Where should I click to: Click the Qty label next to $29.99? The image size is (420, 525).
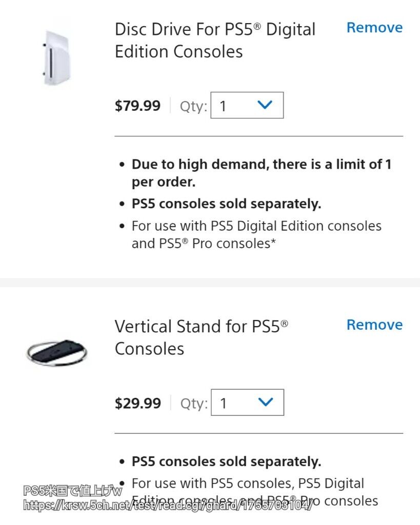(x=194, y=404)
